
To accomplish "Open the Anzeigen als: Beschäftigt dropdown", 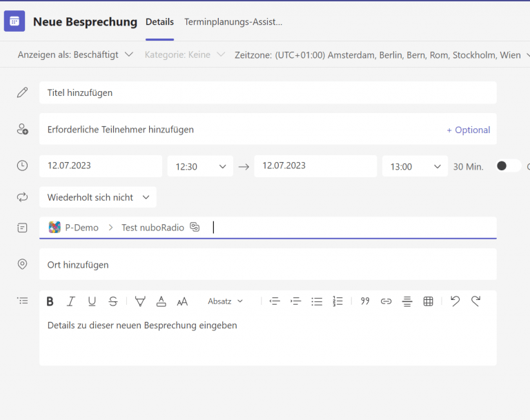I will coord(75,54).
